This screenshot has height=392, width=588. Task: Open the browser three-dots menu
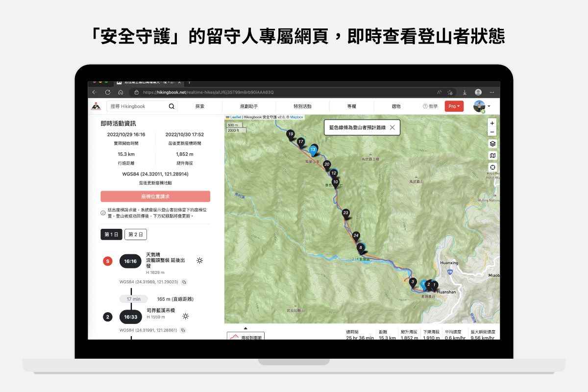pyautogui.click(x=492, y=92)
